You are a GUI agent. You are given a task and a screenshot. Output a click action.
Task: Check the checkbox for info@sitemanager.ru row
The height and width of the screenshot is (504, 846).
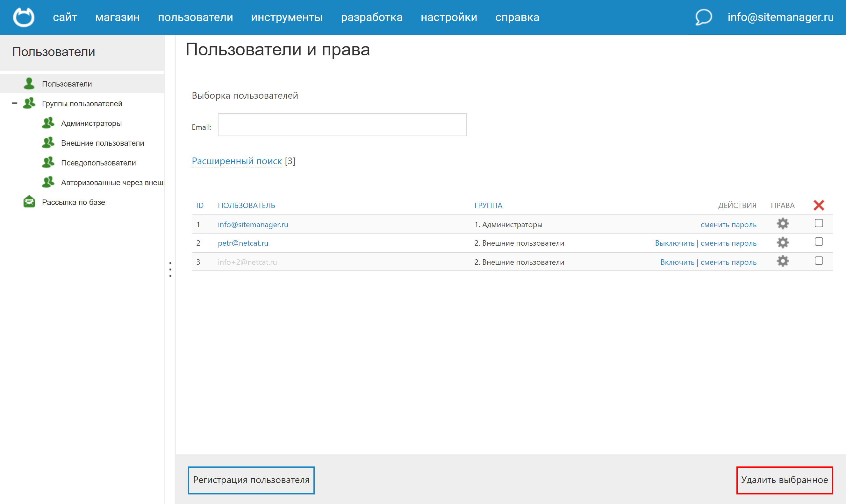(819, 223)
